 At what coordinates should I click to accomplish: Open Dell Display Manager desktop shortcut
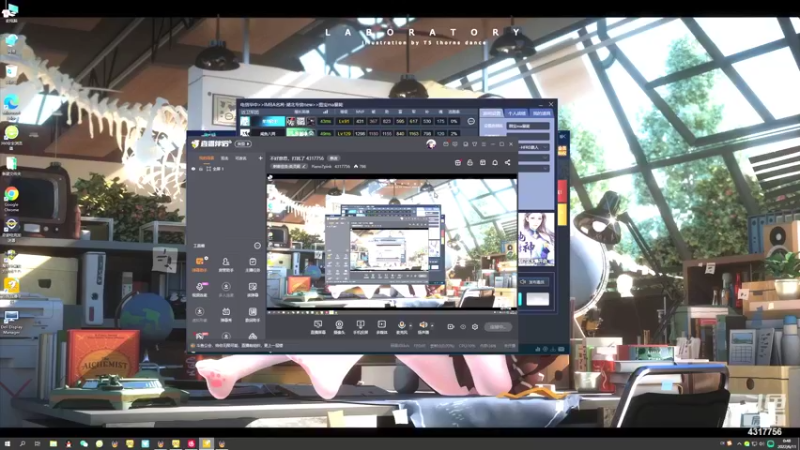[x=11, y=322]
